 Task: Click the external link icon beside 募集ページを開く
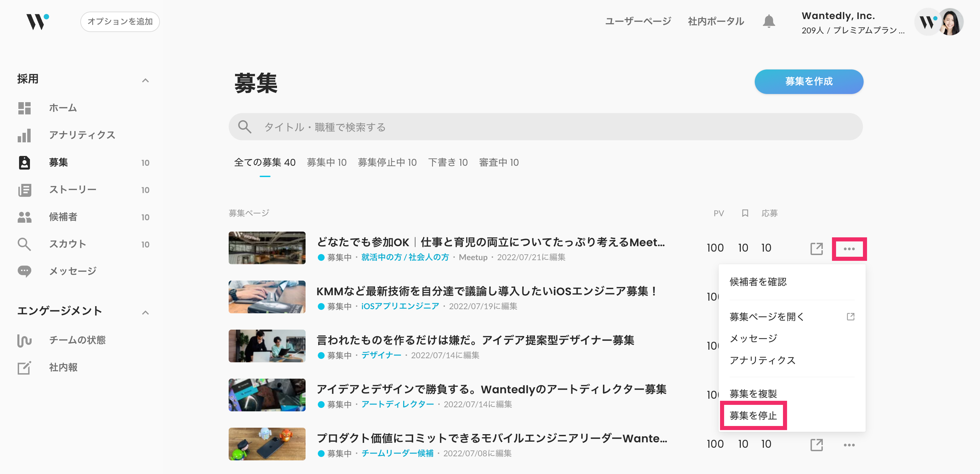point(851,317)
